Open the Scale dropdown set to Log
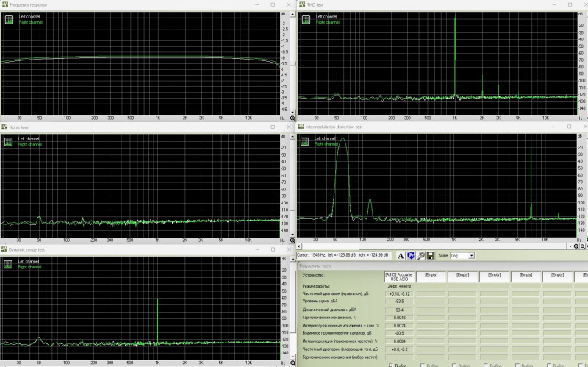The image size is (588, 367). [x=471, y=255]
